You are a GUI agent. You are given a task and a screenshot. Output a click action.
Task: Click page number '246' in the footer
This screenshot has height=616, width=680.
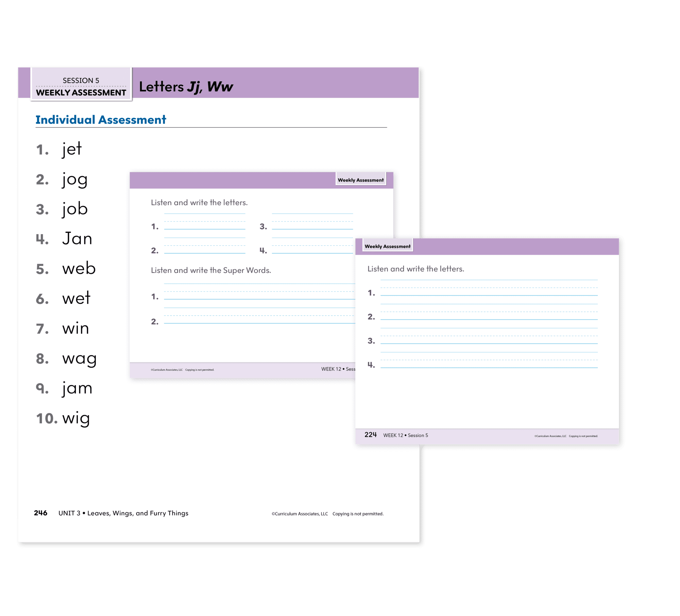tap(40, 513)
